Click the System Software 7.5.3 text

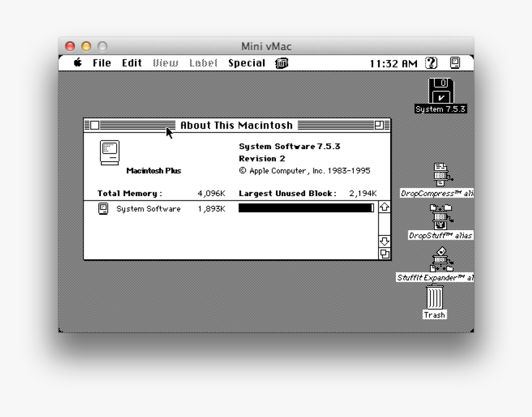click(x=290, y=147)
